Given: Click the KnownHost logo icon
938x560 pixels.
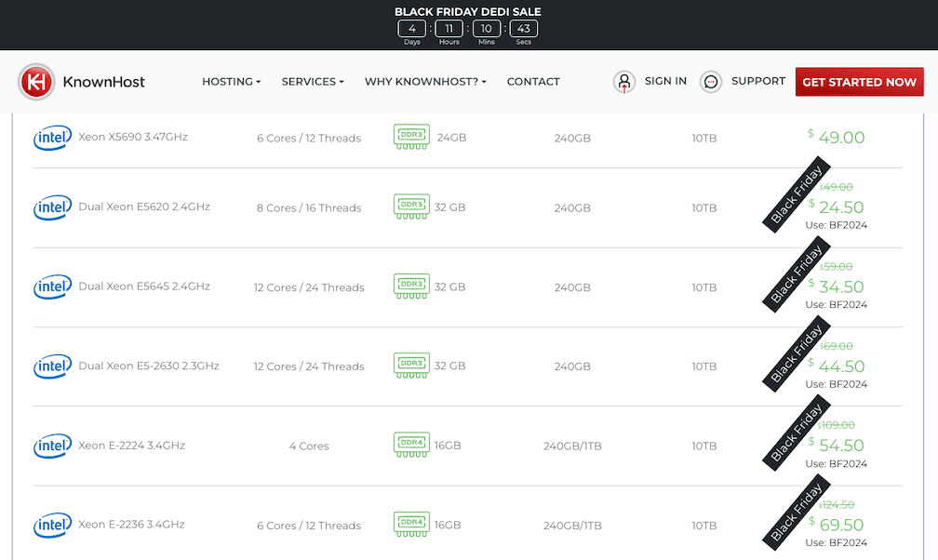Looking at the screenshot, I should [x=38, y=81].
